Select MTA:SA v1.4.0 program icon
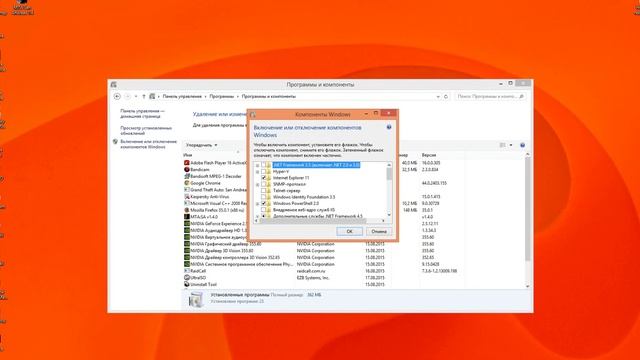640x360 pixels. pyautogui.click(x=187, y=217)
